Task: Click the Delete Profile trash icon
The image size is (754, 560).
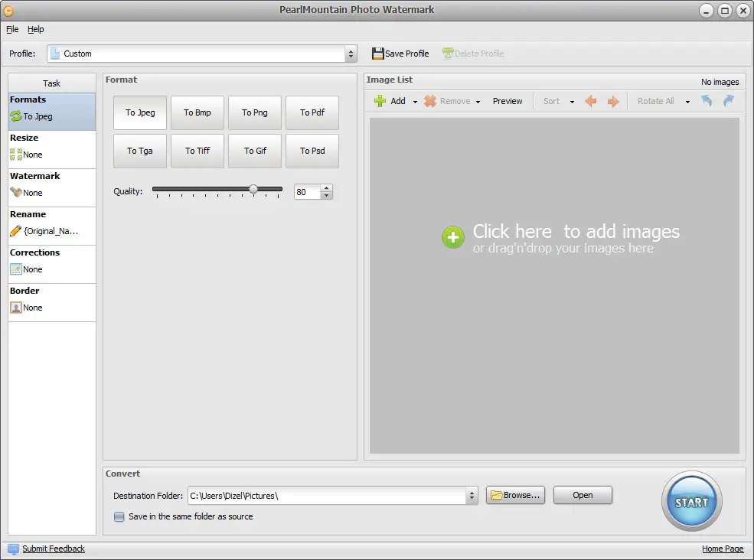Action: click(448, 54)
